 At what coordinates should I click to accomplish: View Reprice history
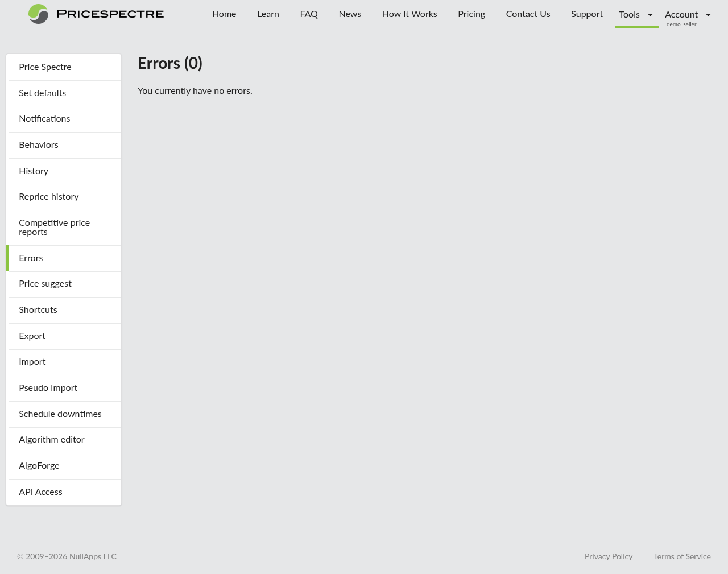48,197
